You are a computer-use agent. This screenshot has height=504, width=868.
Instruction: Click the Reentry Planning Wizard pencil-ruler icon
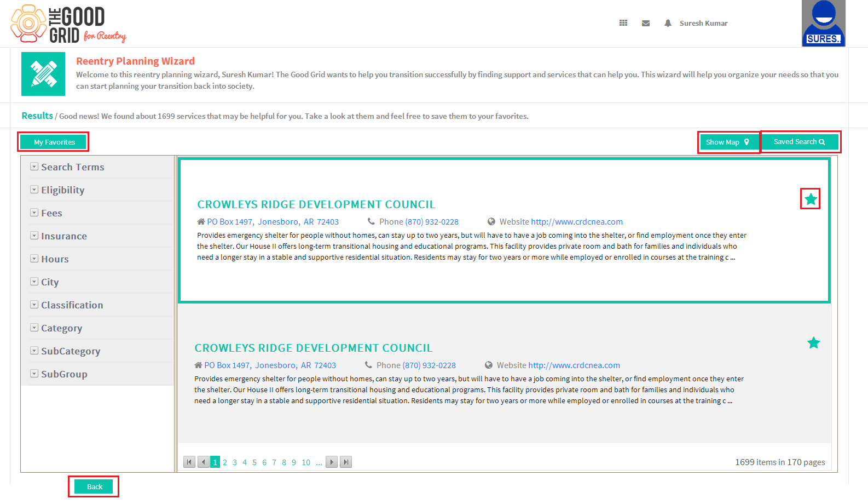[x=43, y=74]
